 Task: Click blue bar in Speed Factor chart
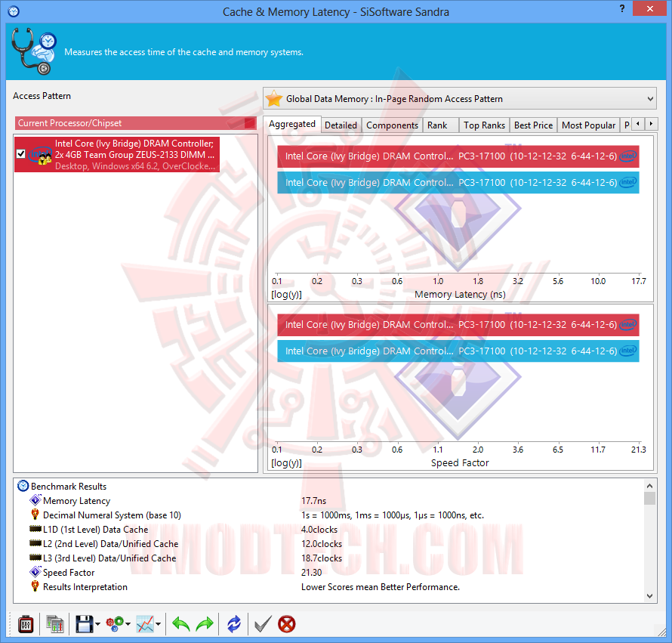[x=458, y=351]
